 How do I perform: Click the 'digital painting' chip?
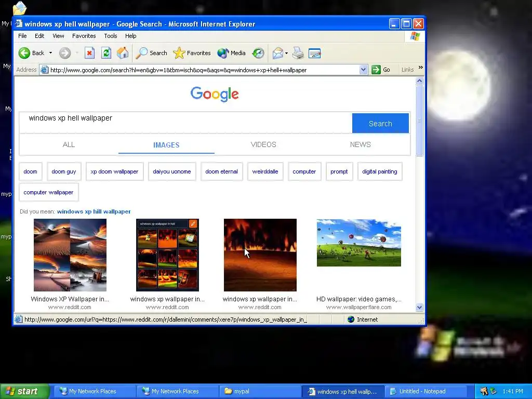tap(380, 171)
